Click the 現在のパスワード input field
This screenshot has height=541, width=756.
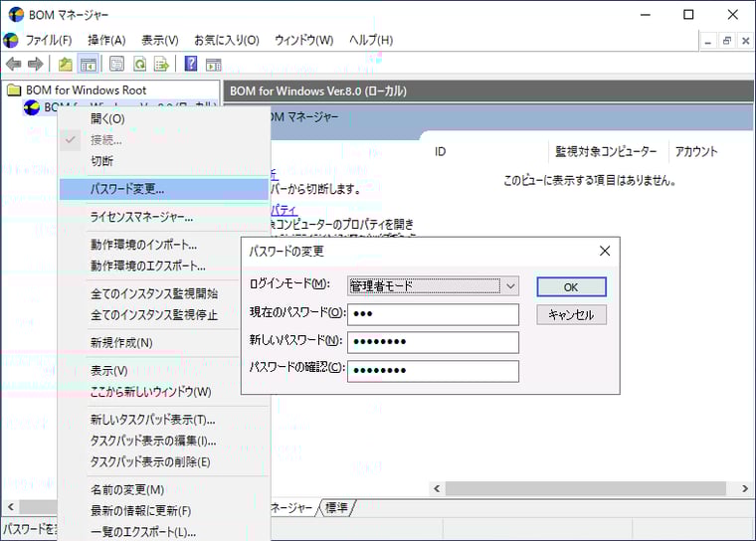pos(433,314)
